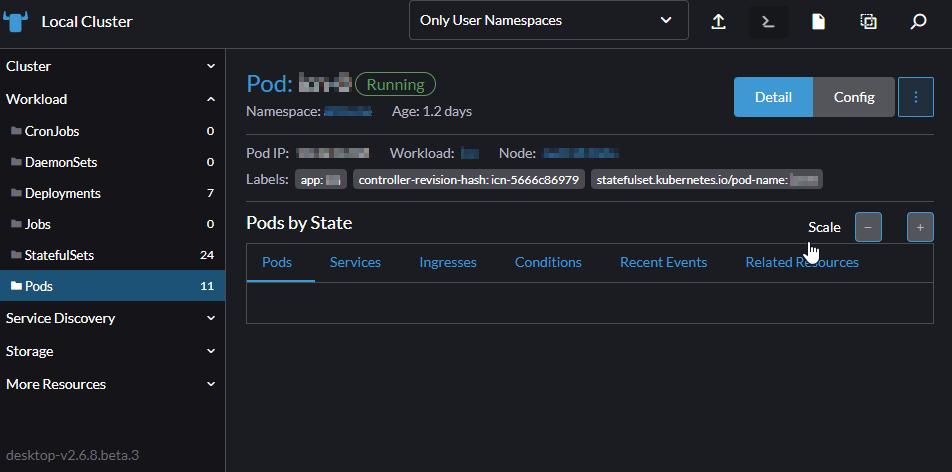The width and height of the screenshot is (952, 472).
Task: Click the Running status badge
Action: (x=395, y=84)
